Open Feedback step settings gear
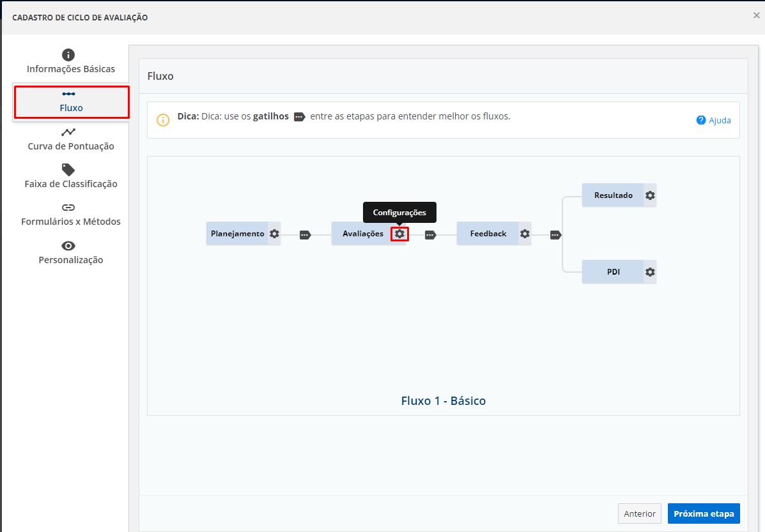The width and height of the screenshot is (765, 532). 525,234
